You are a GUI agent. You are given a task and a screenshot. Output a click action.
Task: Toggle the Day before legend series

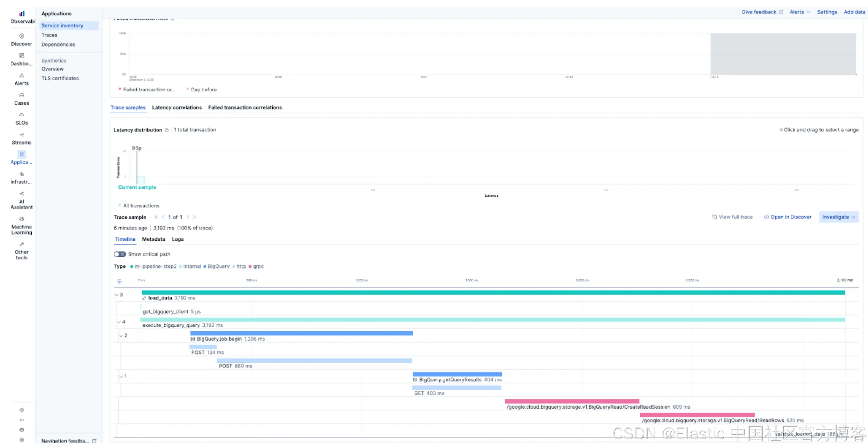point(203,90)
